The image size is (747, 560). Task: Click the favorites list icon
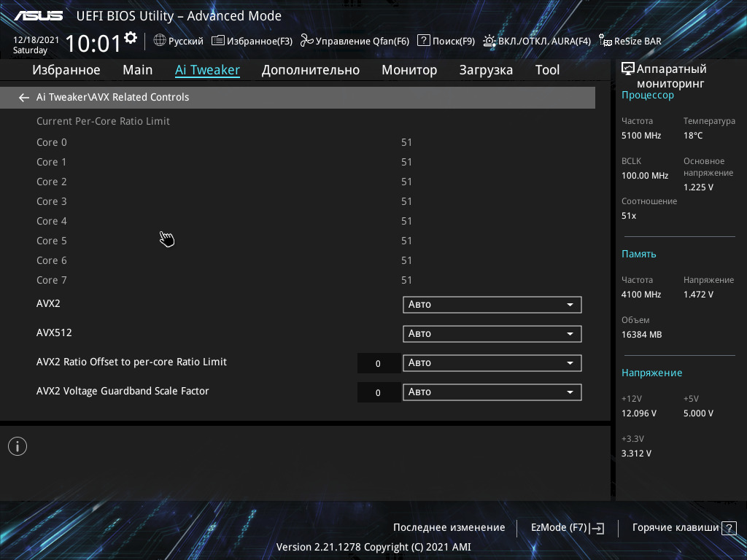coord(217,41)
